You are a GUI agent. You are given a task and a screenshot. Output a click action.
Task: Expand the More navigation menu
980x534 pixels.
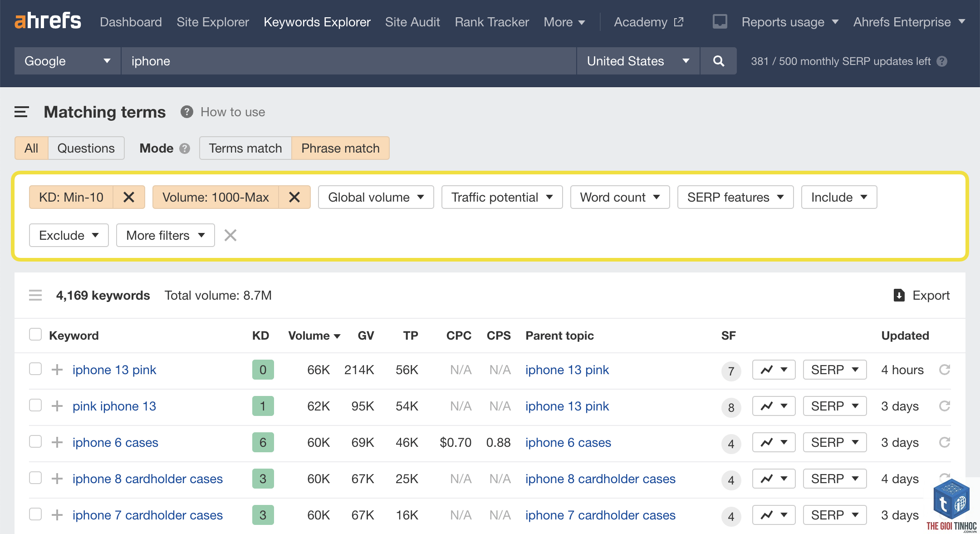click(x=564, y=22)
